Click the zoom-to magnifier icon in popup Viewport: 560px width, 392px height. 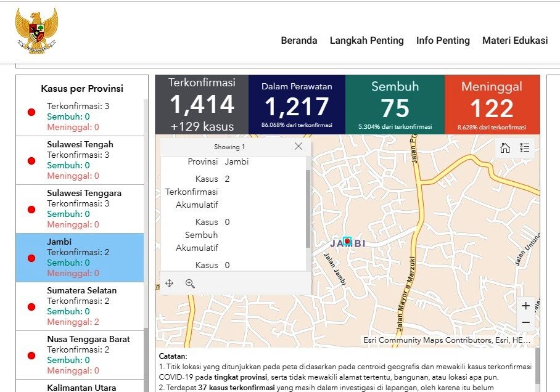[x=190, y=284]
